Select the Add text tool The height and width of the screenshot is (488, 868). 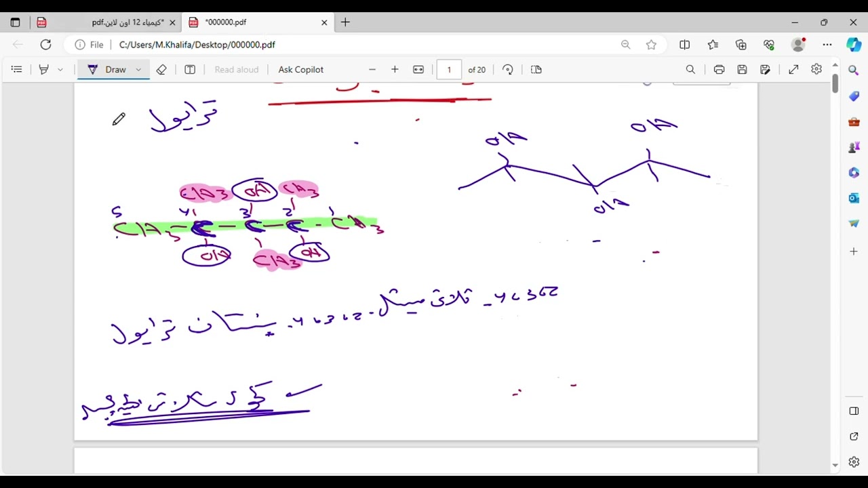190,69
